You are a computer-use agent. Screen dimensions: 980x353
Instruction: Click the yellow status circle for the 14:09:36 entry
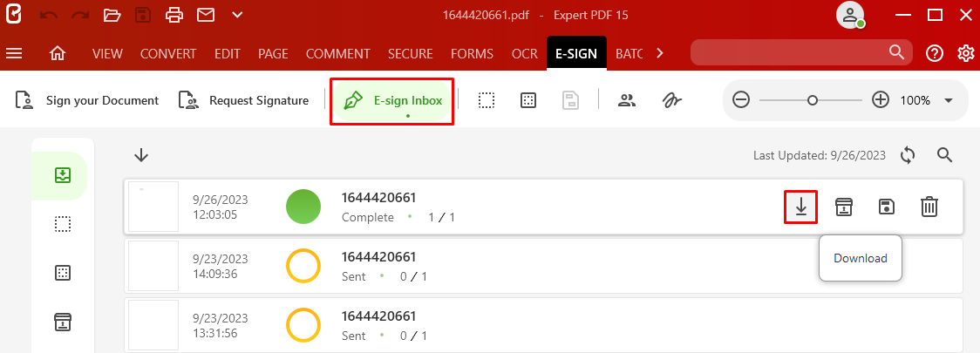click(303, 266)
